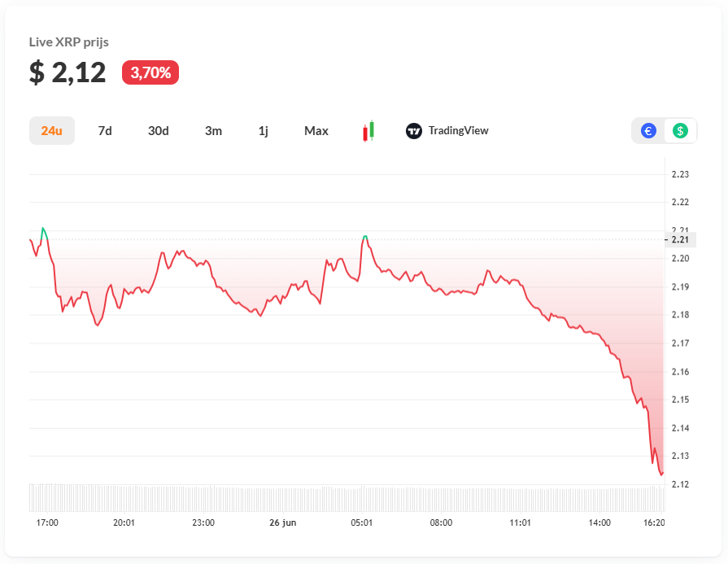The width and height of the screenshot is (728, 564).
Task: Switch to candlestick chart view
Action: 368,130
